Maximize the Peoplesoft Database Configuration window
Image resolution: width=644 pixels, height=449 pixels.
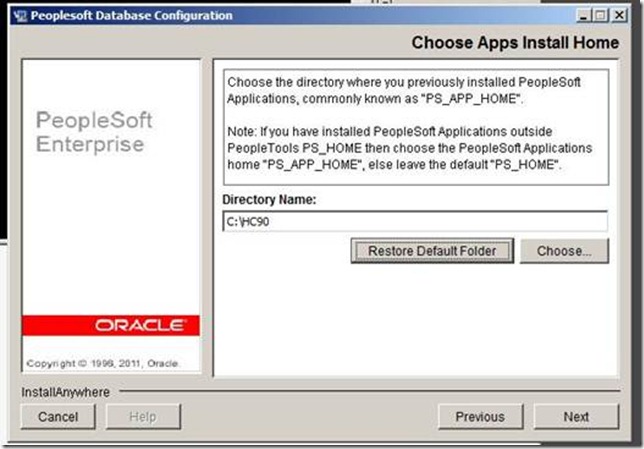click(601, 16)
